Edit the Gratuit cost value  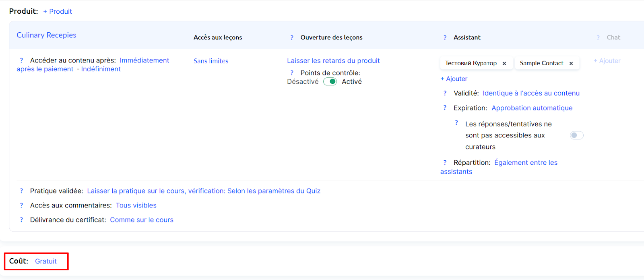point(46,261)
